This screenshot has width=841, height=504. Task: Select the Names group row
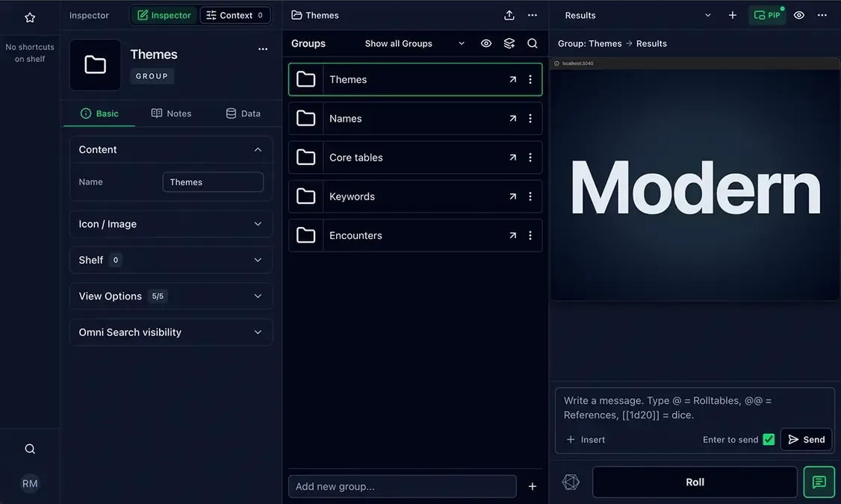(415, 119)
